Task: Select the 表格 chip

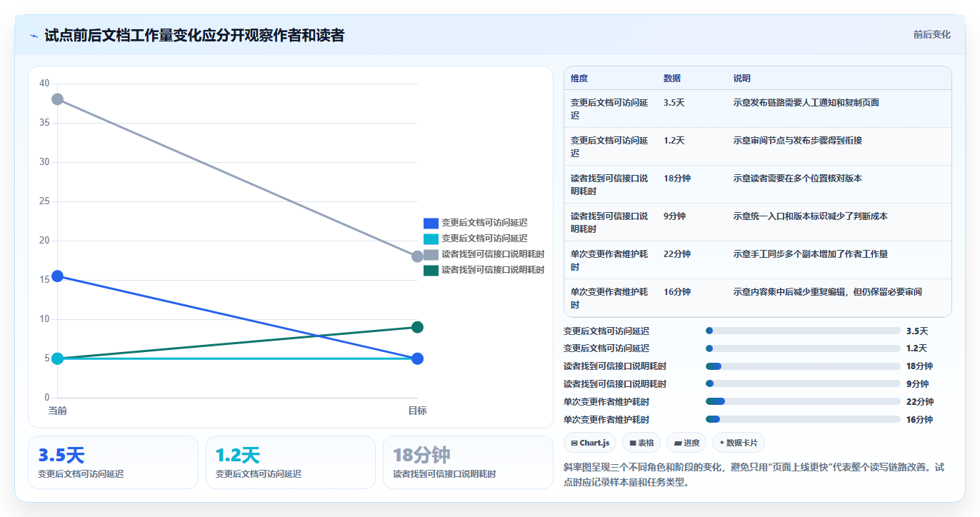Action: pos(641,443)
